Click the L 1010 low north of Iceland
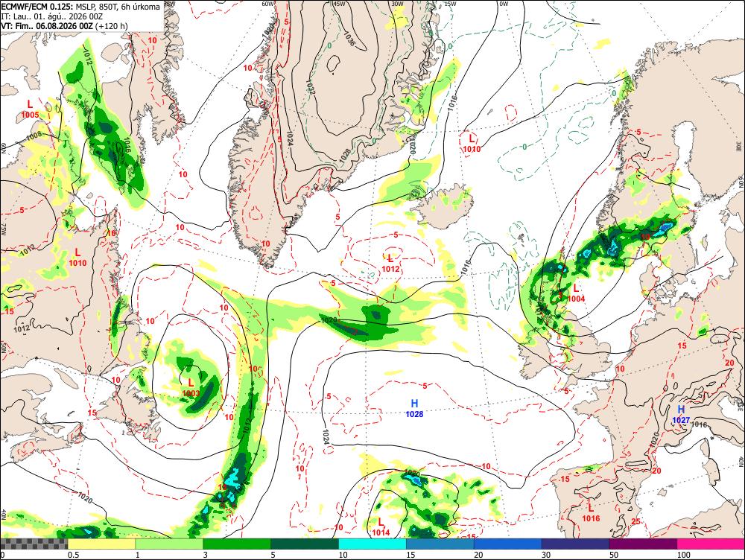 coord(472,143)
